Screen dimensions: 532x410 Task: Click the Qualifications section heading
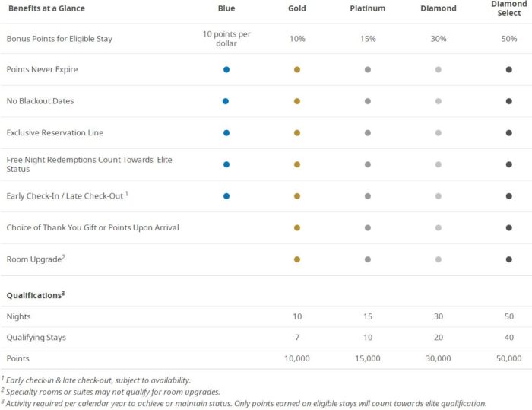click(35, 294)
